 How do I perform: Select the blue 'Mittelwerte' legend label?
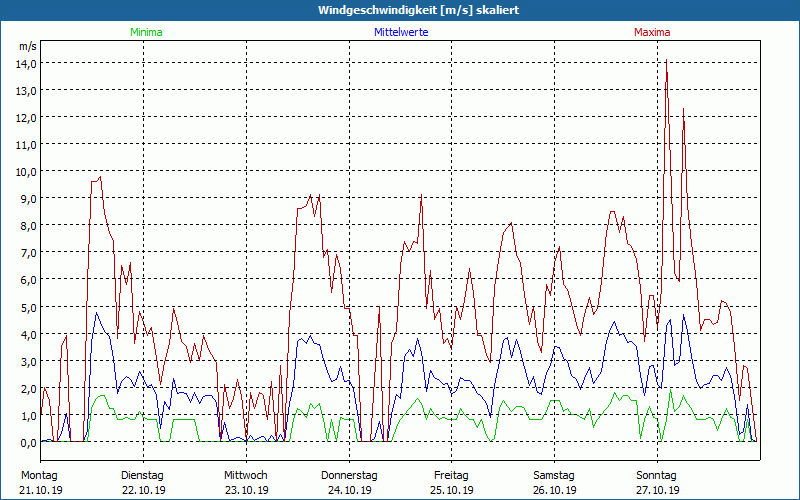pos(401,32)
